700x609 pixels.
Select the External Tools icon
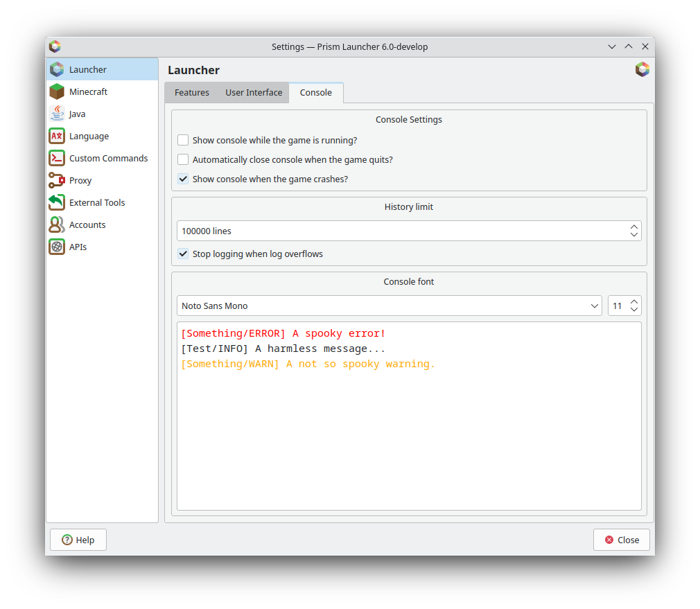click(57, 202)
